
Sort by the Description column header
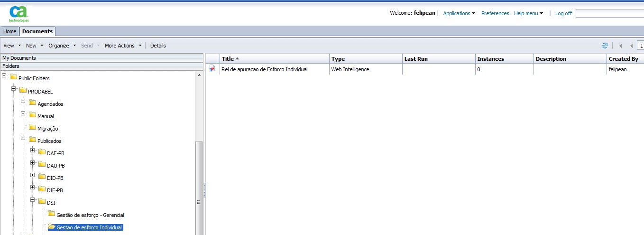(x=570, y=58)
